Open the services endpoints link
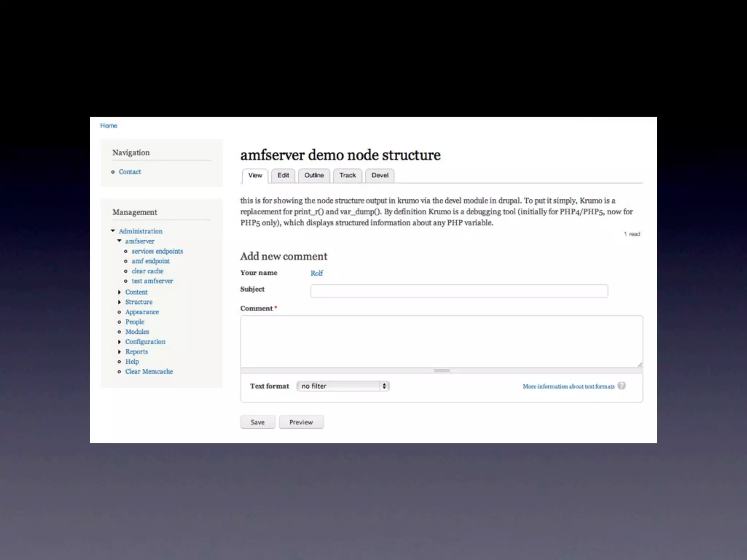747x560 pixels. tap(157, 251)
